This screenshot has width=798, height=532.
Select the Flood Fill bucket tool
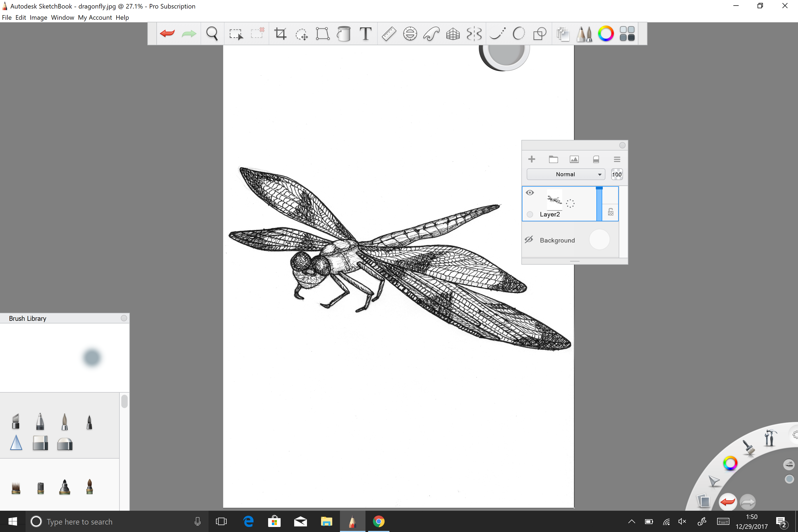[x=344, y=34]
